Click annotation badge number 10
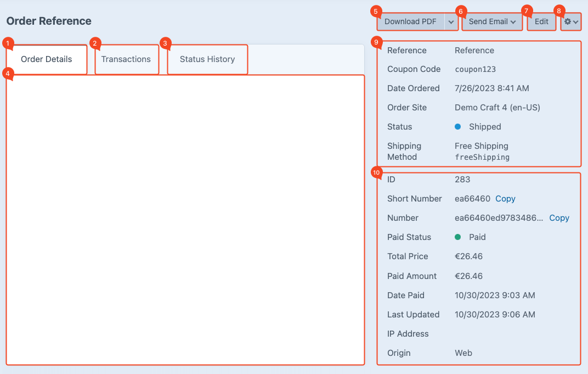The image size is (588, 374). point(376,173)
